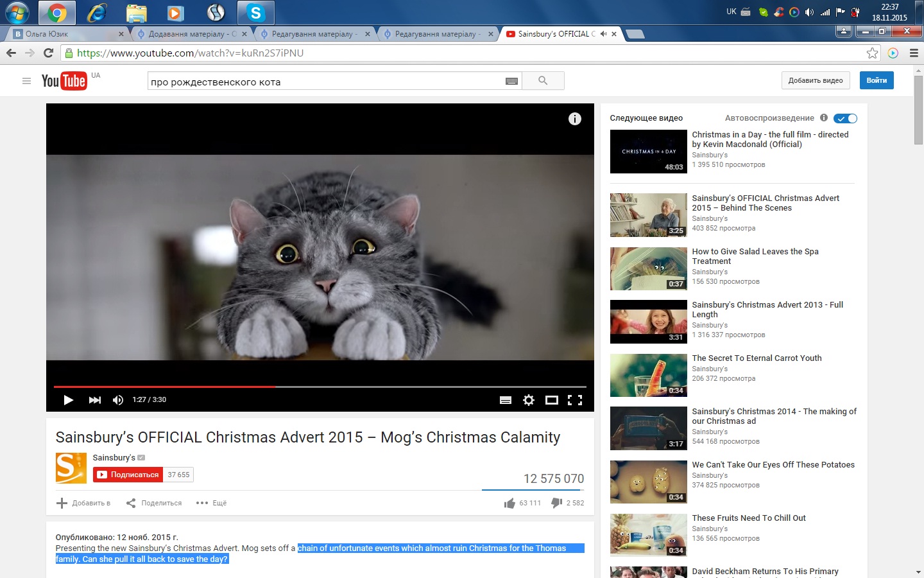Open Skype from the taskbar
This screenshot has height=578, width=924.
pos(255,13)
